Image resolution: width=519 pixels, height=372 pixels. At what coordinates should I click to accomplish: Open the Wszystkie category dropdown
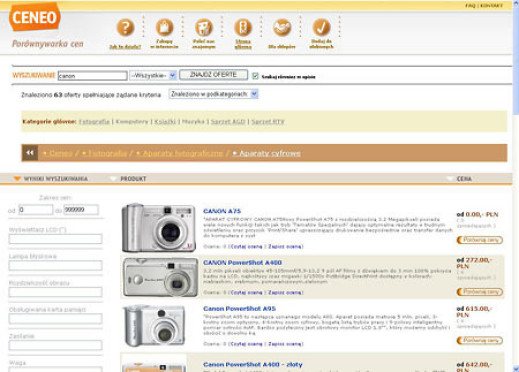pyautogui.click(x=153, y=75)
